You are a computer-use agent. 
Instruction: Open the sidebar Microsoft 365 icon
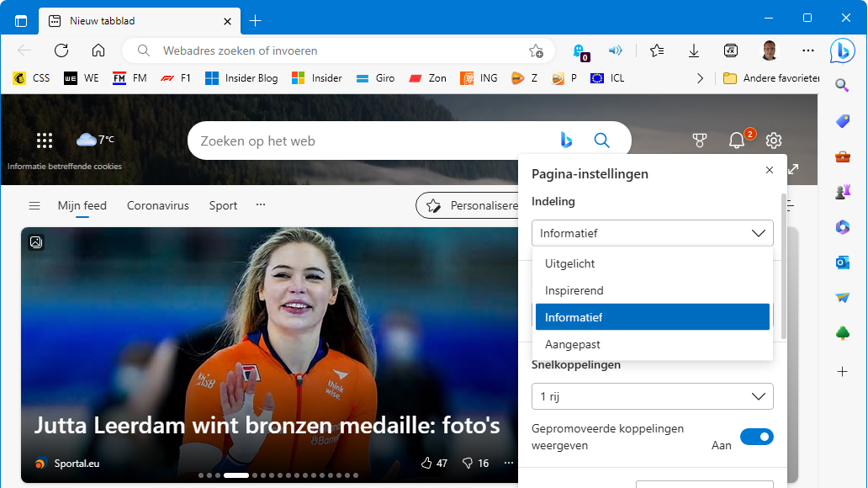coord(842,227)
